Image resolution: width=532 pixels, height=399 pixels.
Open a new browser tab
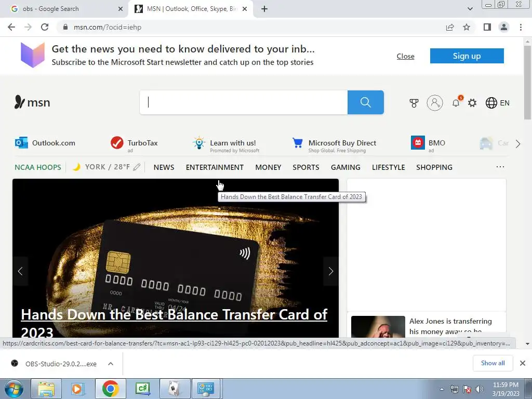(x=264, y=9)
